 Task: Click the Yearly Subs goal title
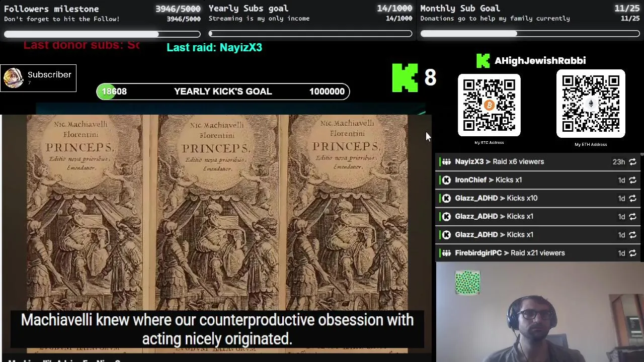coord(249,9)
